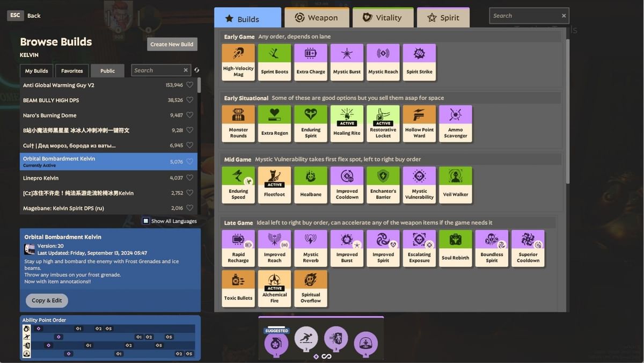Click the builds list search field

click(x=157, y=70)
